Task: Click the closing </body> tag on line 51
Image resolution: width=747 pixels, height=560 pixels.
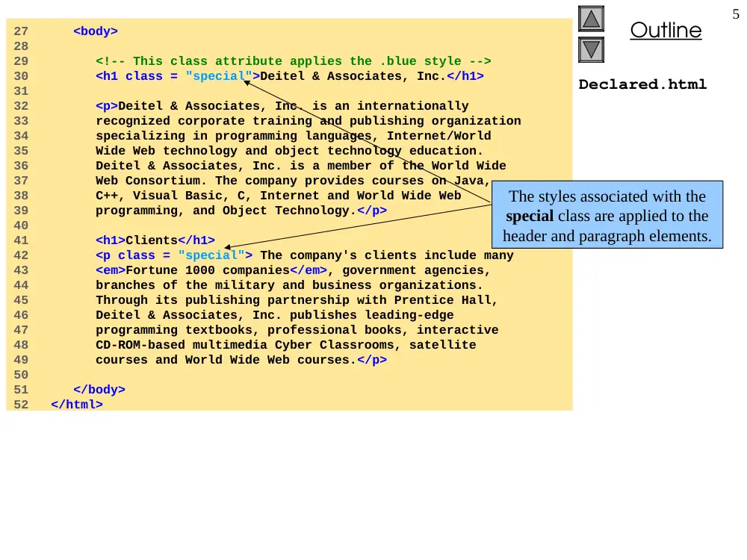Action: [x=99, y=390]
